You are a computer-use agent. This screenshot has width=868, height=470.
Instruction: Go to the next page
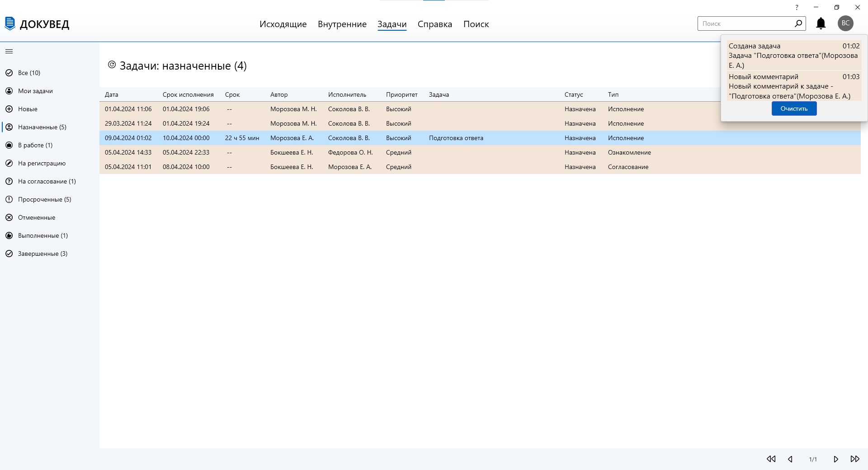click(835, 459)
